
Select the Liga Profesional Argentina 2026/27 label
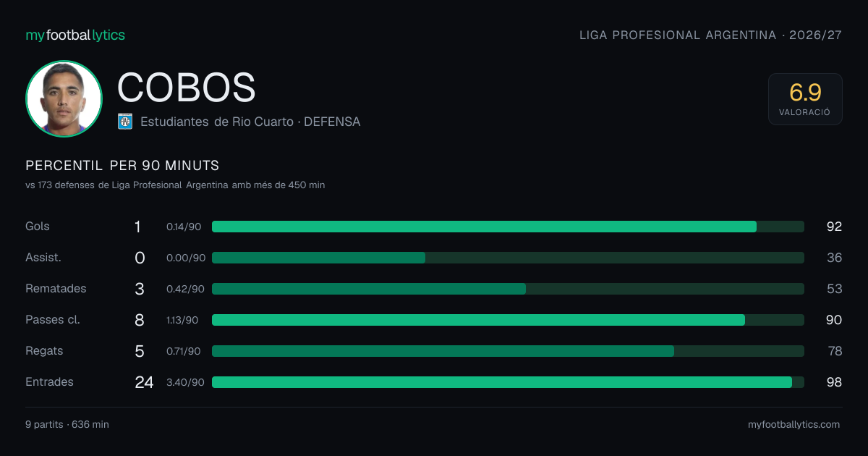point(711,35)
